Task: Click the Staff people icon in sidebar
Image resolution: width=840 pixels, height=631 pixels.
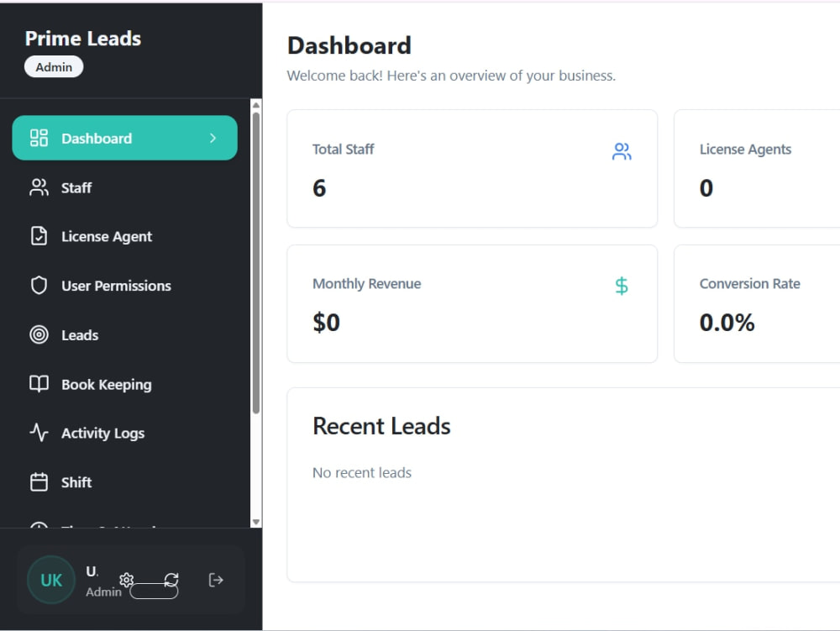Action: [39, 187]
